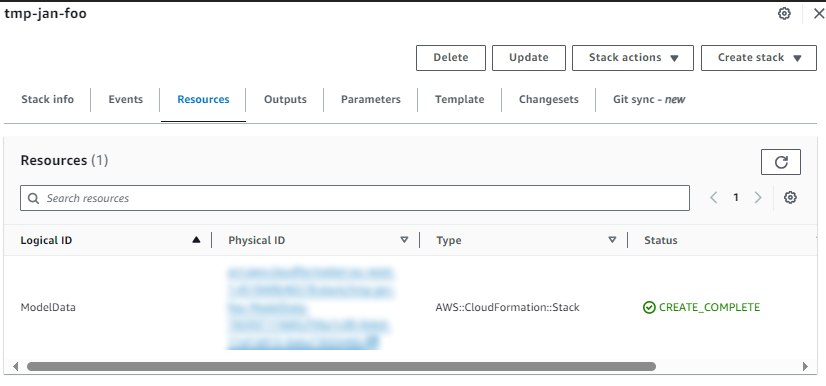Screen dimensions: 826x386
Task: Open resources table preferences gear icon
Action: click(x=790, y=197)
